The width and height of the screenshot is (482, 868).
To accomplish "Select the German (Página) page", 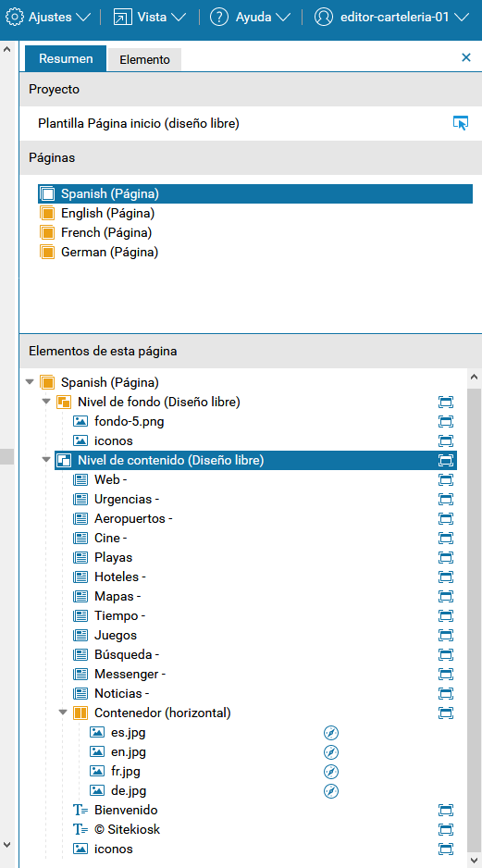I will click(109, 253).
